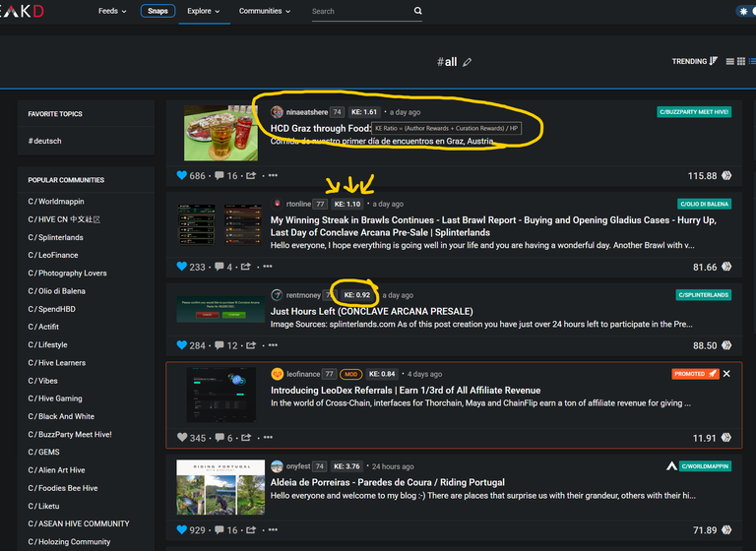Viewport: 756px width, 551px height.
Task: Open C/Alien Art Hive community
Action: (56, 470)
